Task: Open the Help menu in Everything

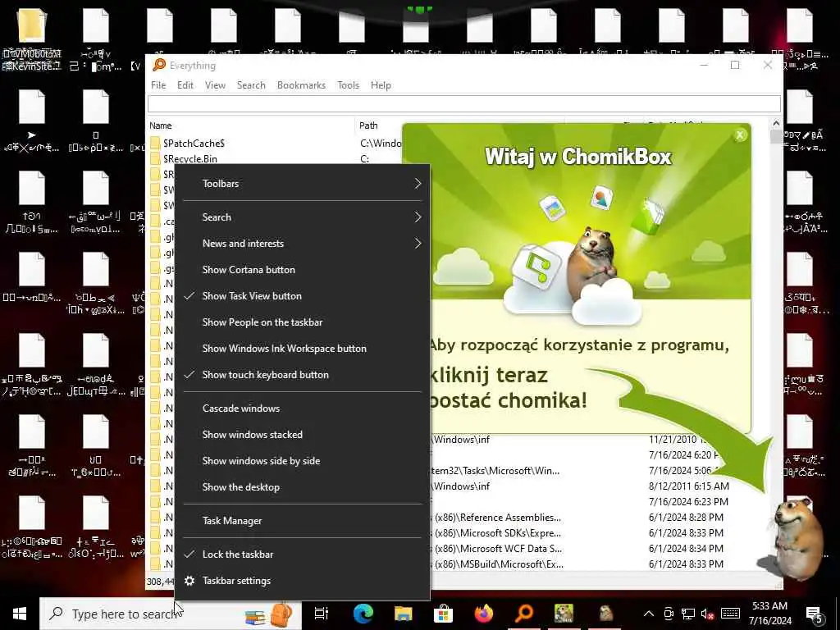Action: pos(381,85)
